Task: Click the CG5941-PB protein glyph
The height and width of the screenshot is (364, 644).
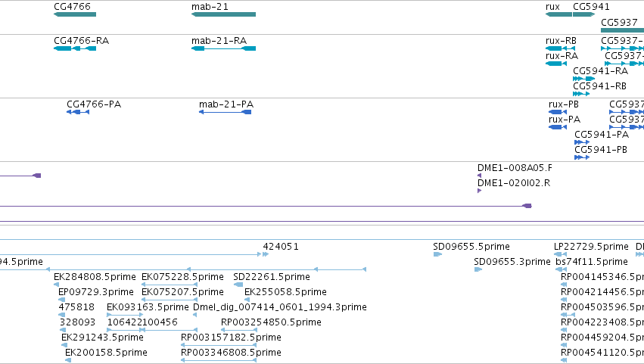Action: tap(582, 157)
